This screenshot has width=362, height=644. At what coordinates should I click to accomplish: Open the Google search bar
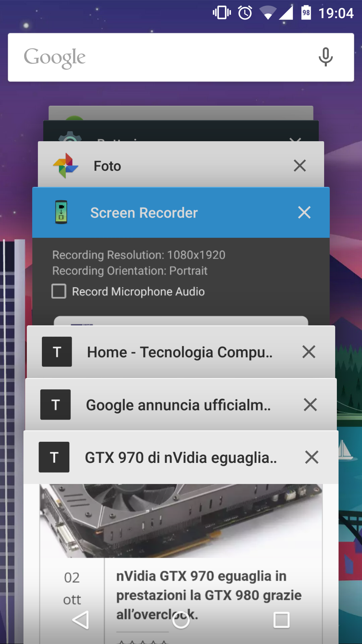181,57
